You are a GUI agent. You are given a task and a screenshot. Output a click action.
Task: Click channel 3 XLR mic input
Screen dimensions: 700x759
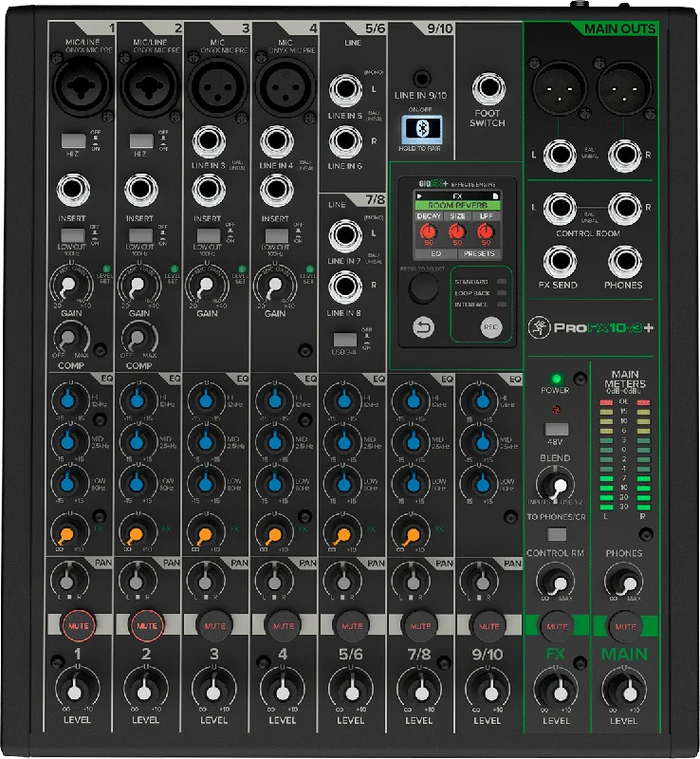coord(217,86)
